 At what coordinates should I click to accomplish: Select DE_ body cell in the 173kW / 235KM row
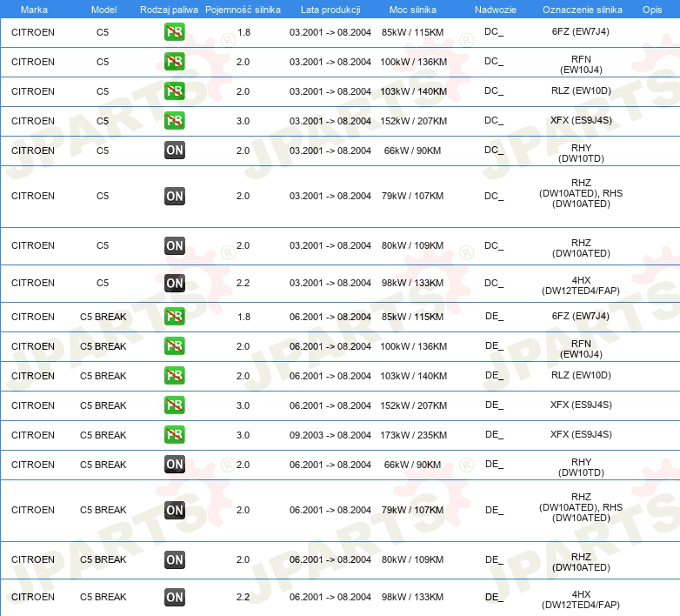[495, 435]
